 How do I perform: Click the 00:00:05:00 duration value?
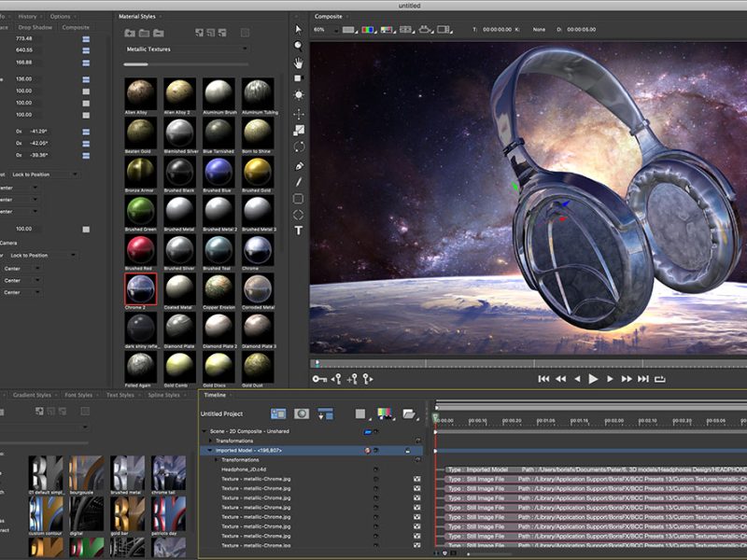point(581,30)
